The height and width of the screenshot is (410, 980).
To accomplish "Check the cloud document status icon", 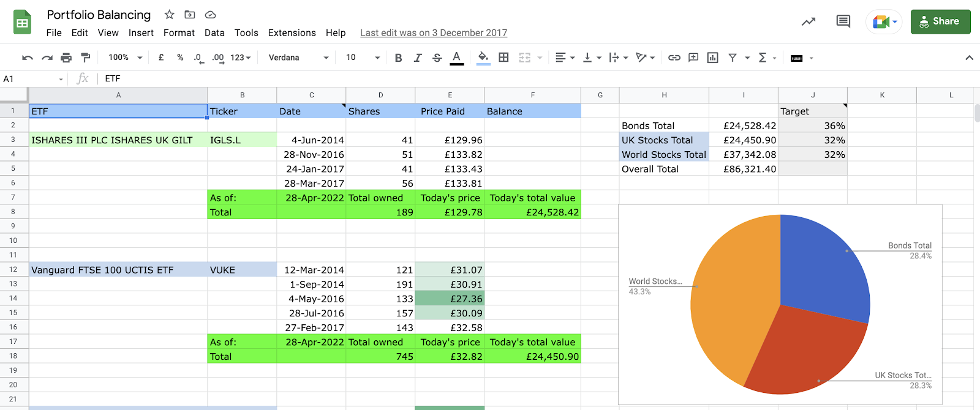I will coord(210,15).
